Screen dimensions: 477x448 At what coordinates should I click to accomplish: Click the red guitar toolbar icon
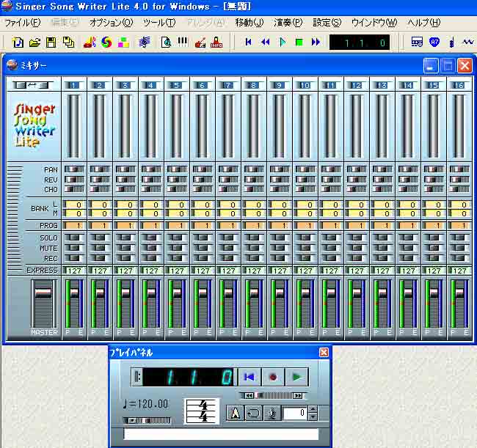200,43
